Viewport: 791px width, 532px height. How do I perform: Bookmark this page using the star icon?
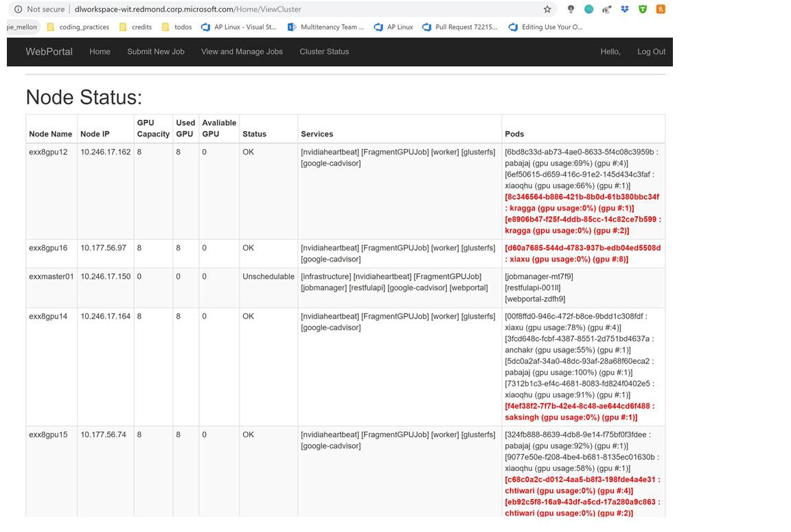547,10
